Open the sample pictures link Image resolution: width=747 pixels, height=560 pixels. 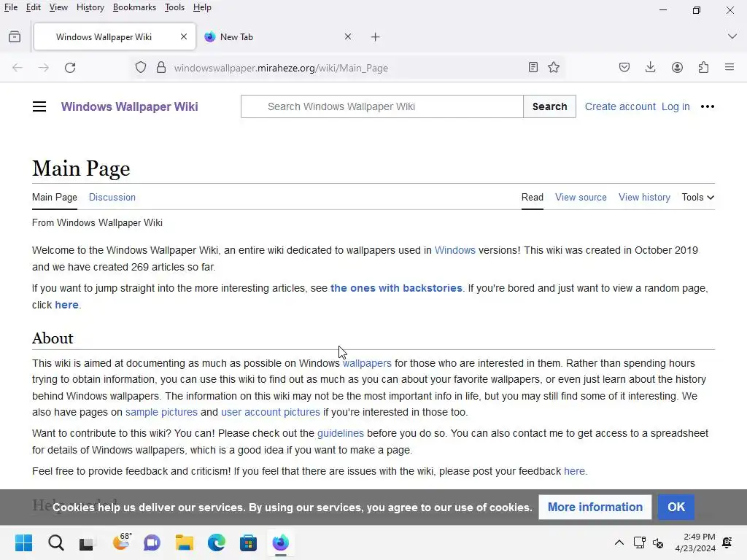[x=161, y=413]
